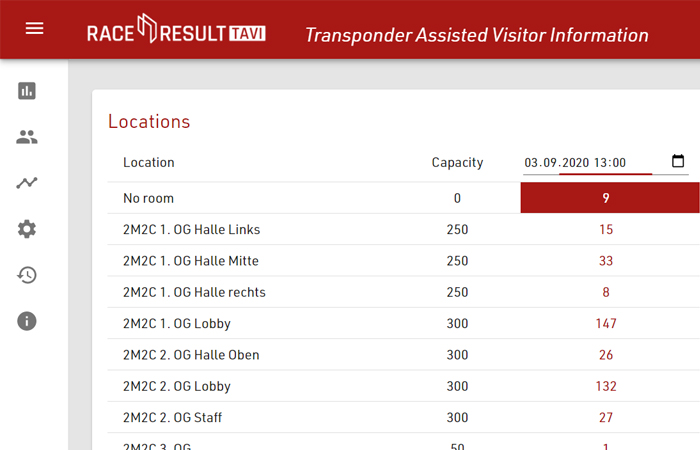Click visitor count 147 for 1. OG Lobby
The height and width of the screenshot is (450, 700).
point(606,323)
